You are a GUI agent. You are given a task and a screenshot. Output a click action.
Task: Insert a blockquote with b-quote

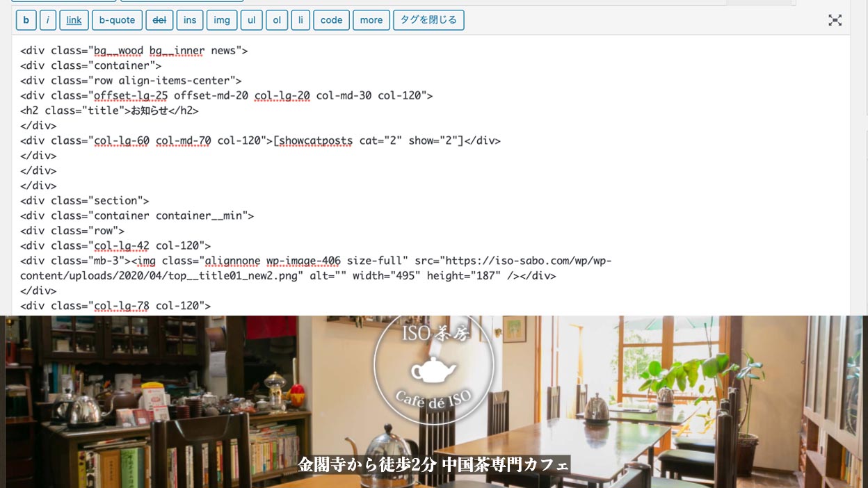tap(117, 20)
